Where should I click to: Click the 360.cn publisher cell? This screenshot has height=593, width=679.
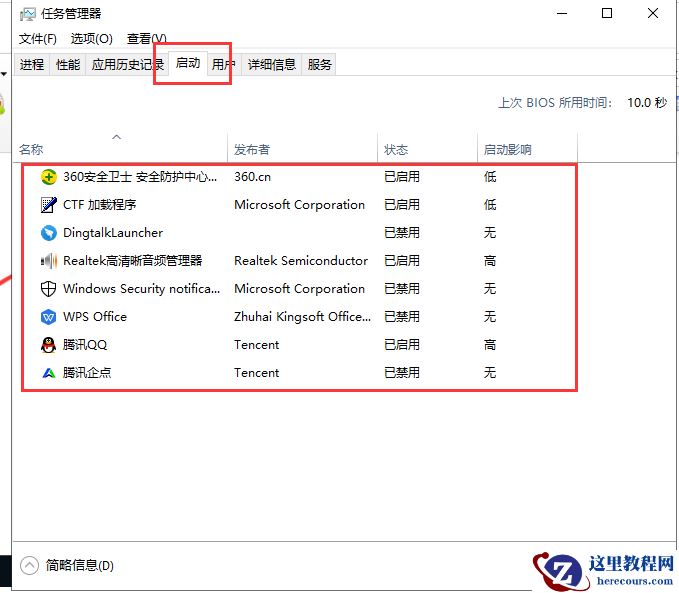click(252, 177)
